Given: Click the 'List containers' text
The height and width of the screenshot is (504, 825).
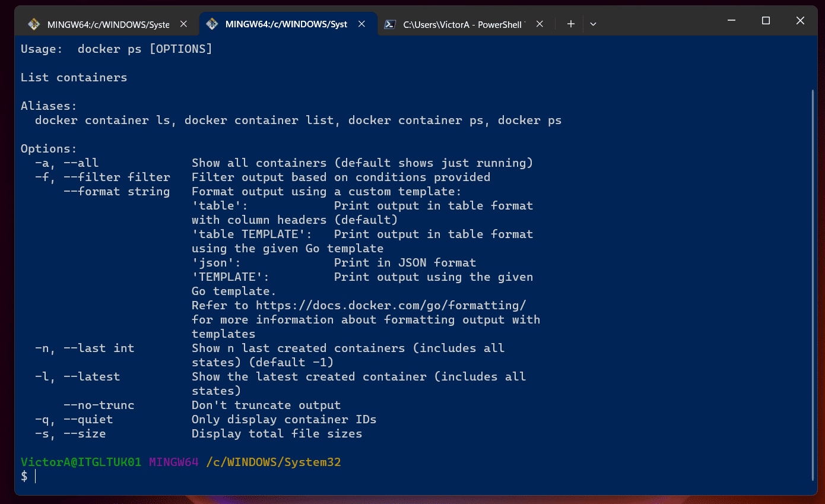Looking at the screenshot, I should [74, 77].
